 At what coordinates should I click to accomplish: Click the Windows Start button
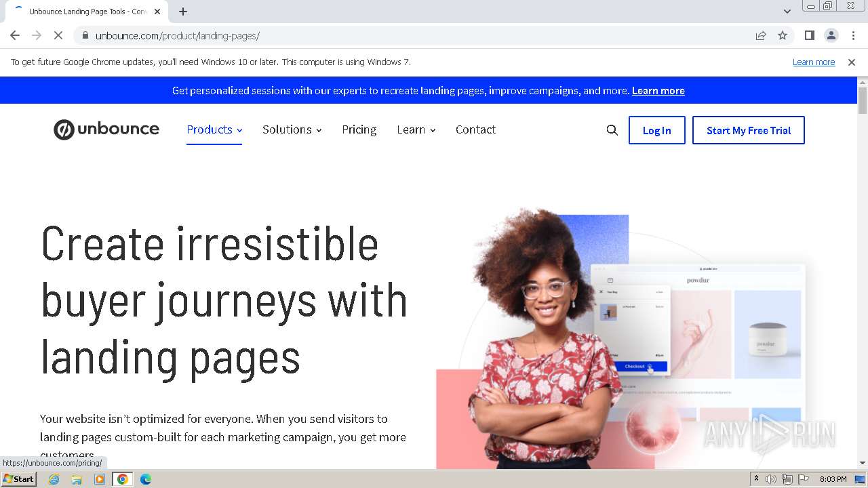18,479
